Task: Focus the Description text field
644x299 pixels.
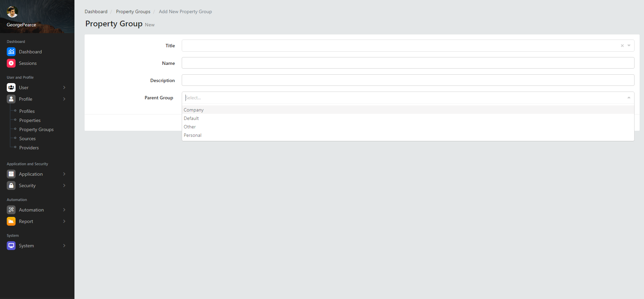Action: tap(408, 80)
